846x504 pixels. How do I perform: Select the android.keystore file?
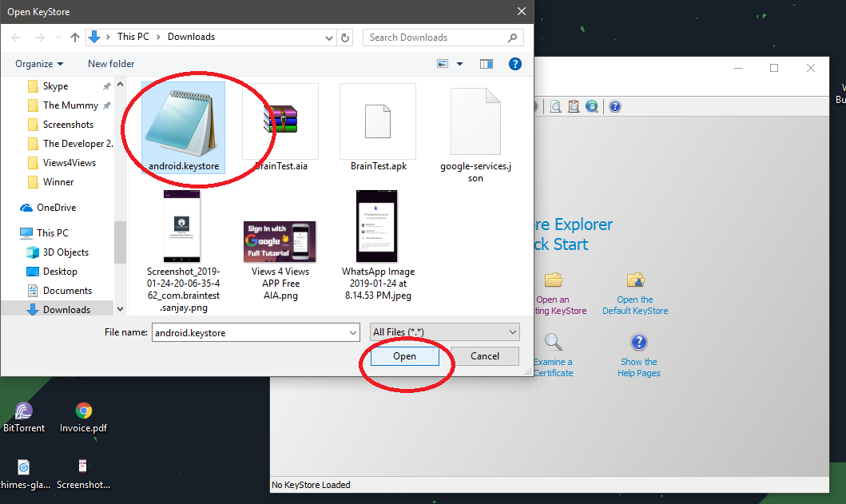click(x=183, y=128)
